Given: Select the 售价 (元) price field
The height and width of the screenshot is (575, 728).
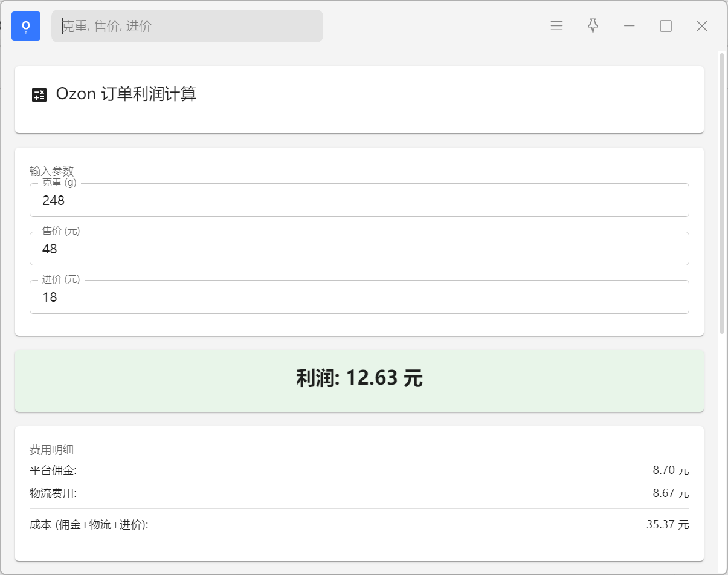Looking at the screenshot, I should pyautogui.click(x=359, y=249).
